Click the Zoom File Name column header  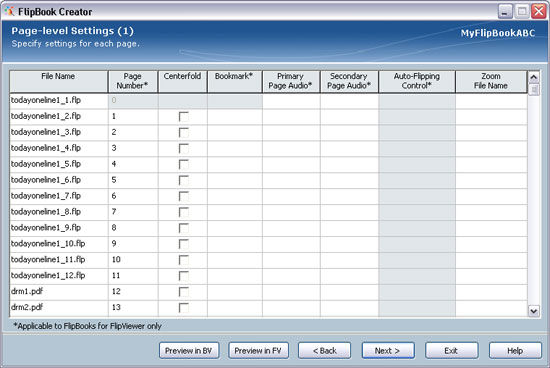click(x=491, y=82)
